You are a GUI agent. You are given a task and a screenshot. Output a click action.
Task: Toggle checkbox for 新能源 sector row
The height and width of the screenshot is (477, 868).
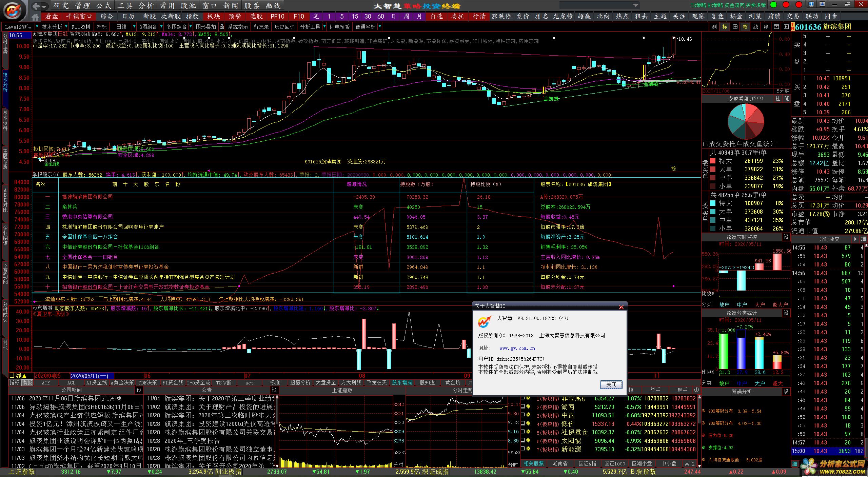[x=523, y=449]
